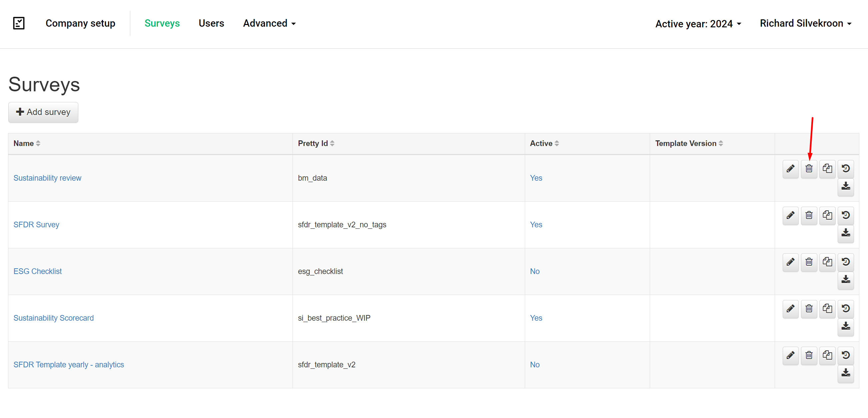Sort table by Template Version column
Viewport: 868px width, 418px height.
(689, 143)
